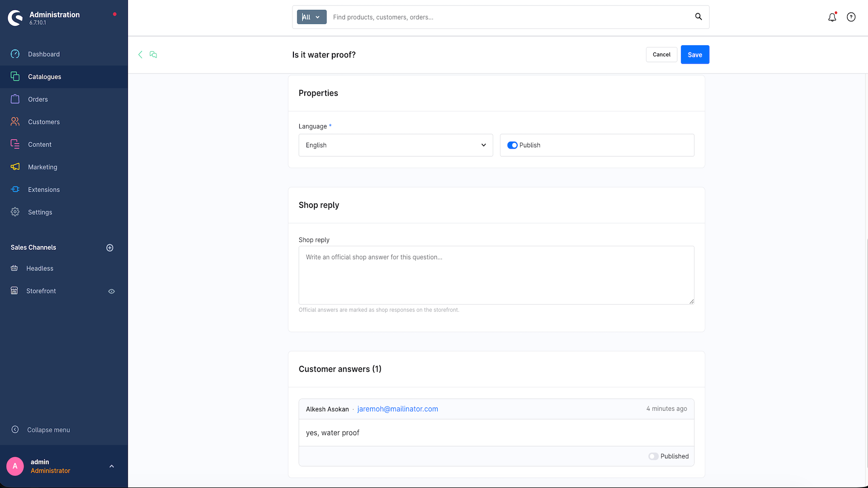Focus the Shop reply text area
This screenshot has width=868, height=488.
click(x=496, y=275)
